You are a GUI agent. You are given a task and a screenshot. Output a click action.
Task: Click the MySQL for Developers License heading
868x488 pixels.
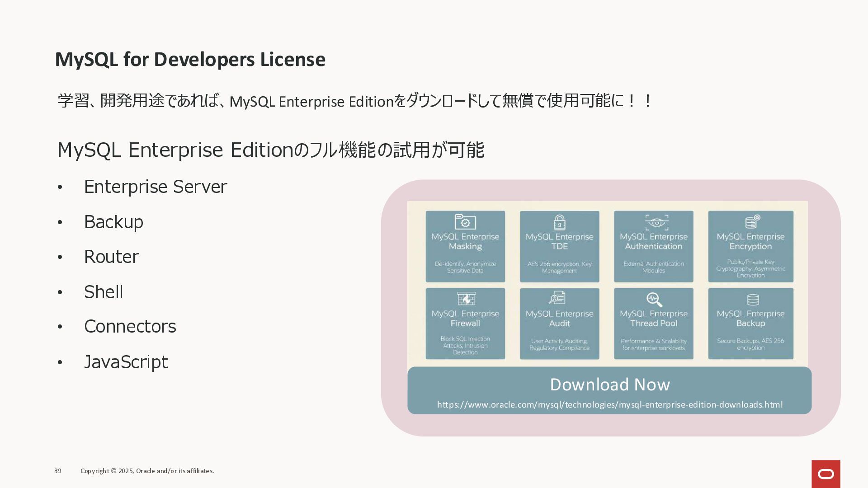pos(190,59)
